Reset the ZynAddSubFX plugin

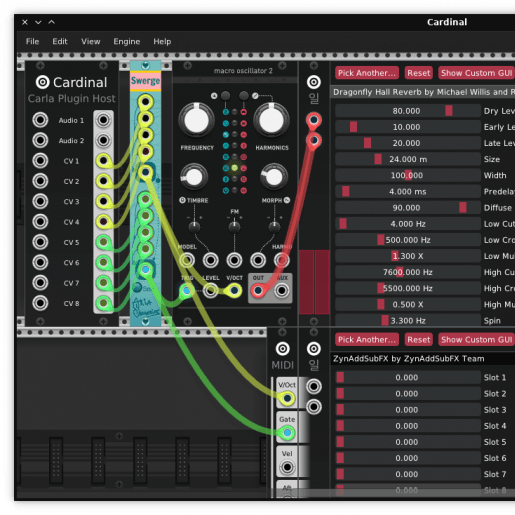(x=419, y=340)
